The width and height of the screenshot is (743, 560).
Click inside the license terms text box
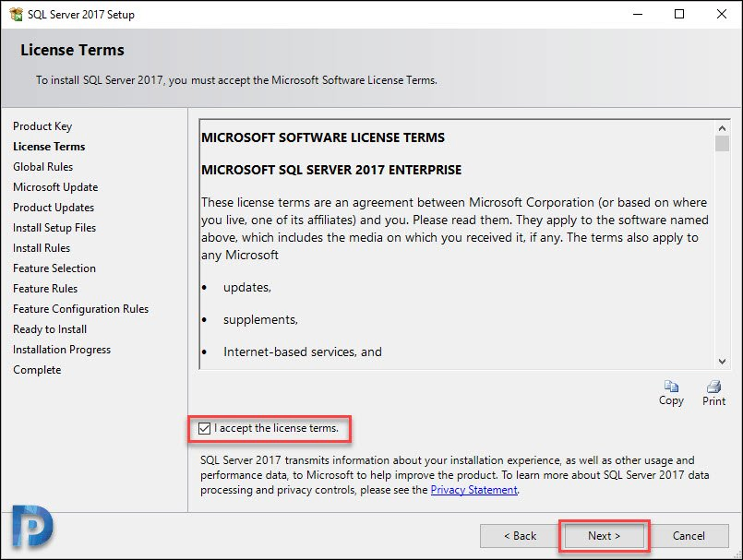(x=457, y=244)
